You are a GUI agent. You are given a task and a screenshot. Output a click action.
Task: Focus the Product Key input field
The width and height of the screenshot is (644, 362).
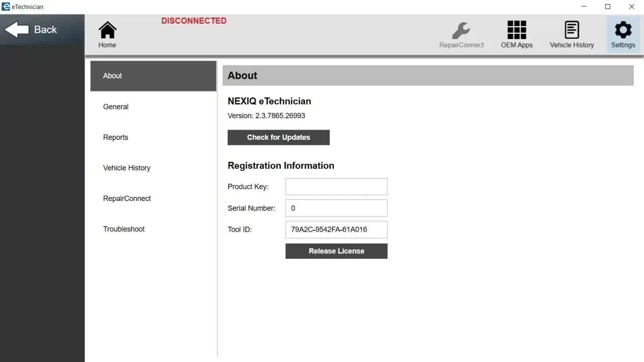337,187
